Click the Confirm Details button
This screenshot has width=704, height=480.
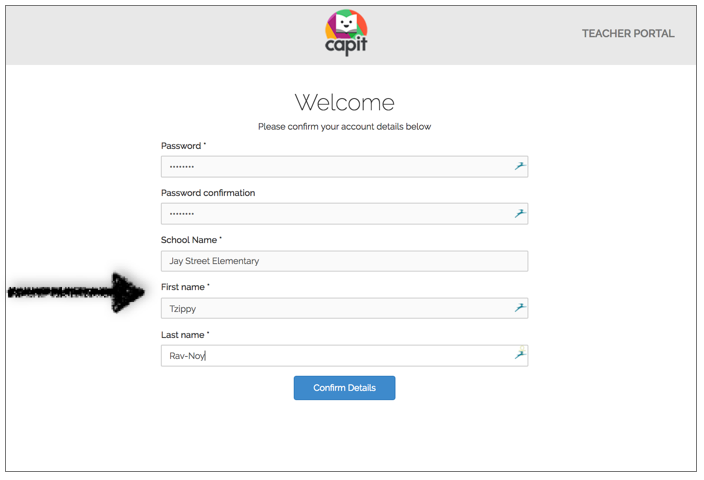(x=344, y=388)
